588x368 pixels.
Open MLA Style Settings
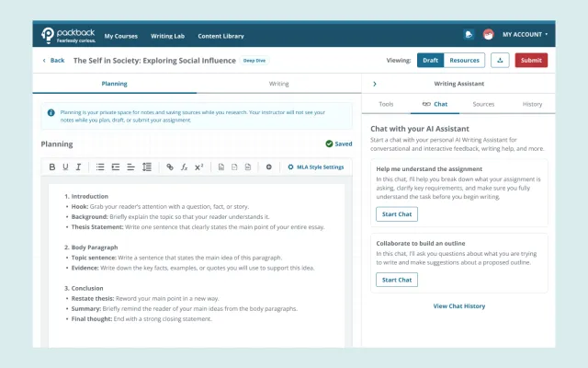[315, 167]
